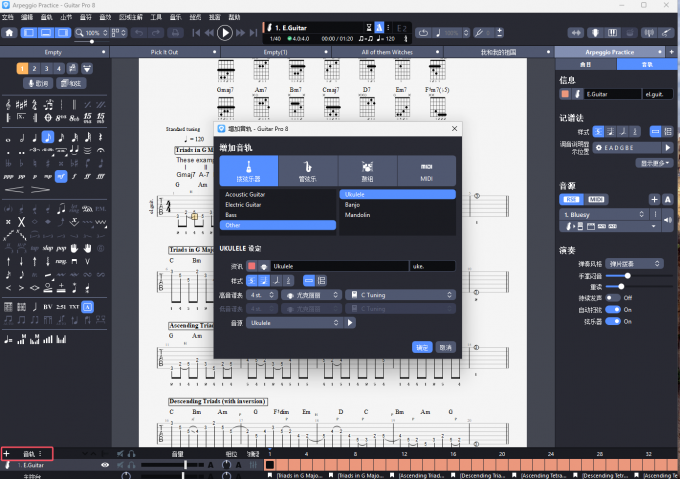Viewport: 680px width, 479px height.
Task: Open the 文件 menu
Action: [10, 18]
